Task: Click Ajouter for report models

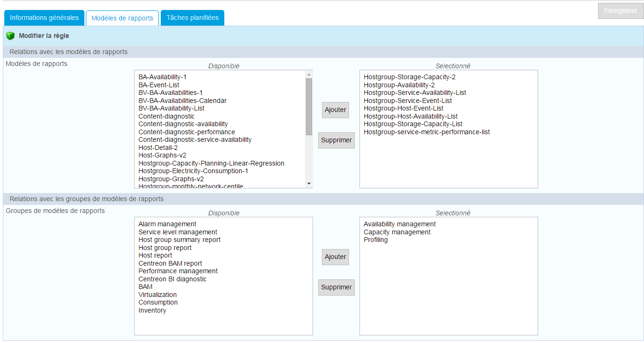Action: point(335,110)
